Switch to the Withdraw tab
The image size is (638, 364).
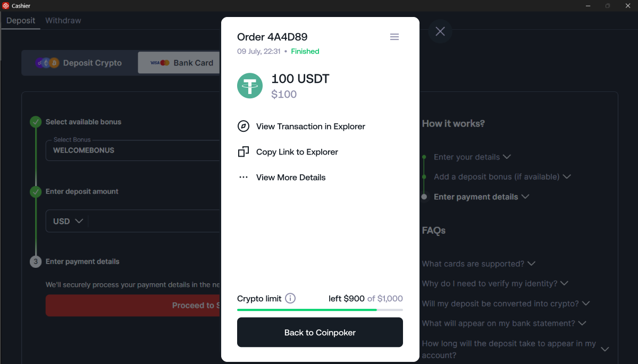pos(63,21)
